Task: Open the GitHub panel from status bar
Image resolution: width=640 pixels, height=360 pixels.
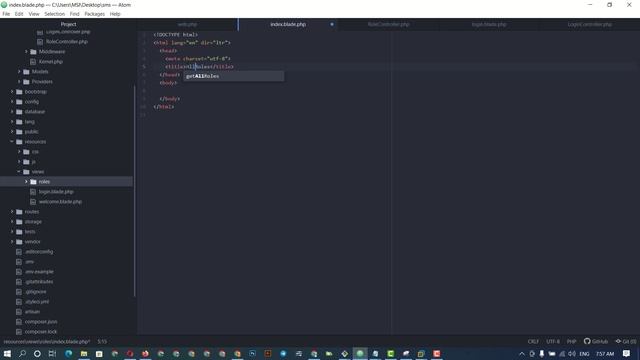Action: 596,342
